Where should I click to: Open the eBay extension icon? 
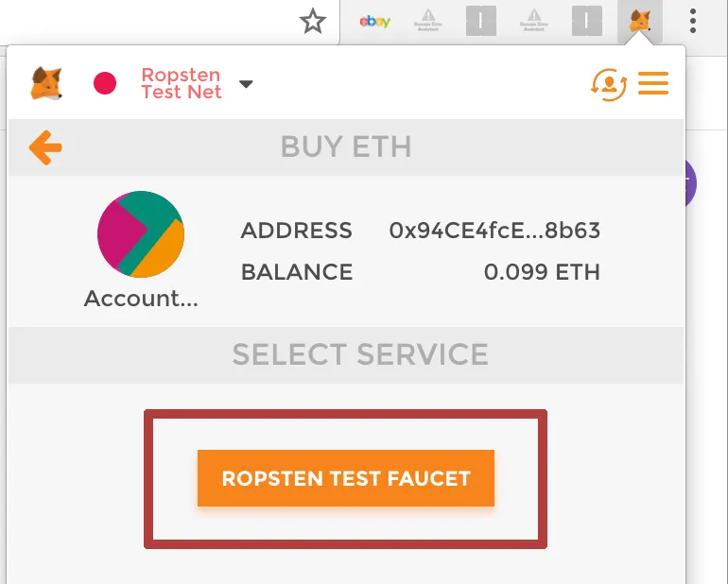tap(375, 21)
